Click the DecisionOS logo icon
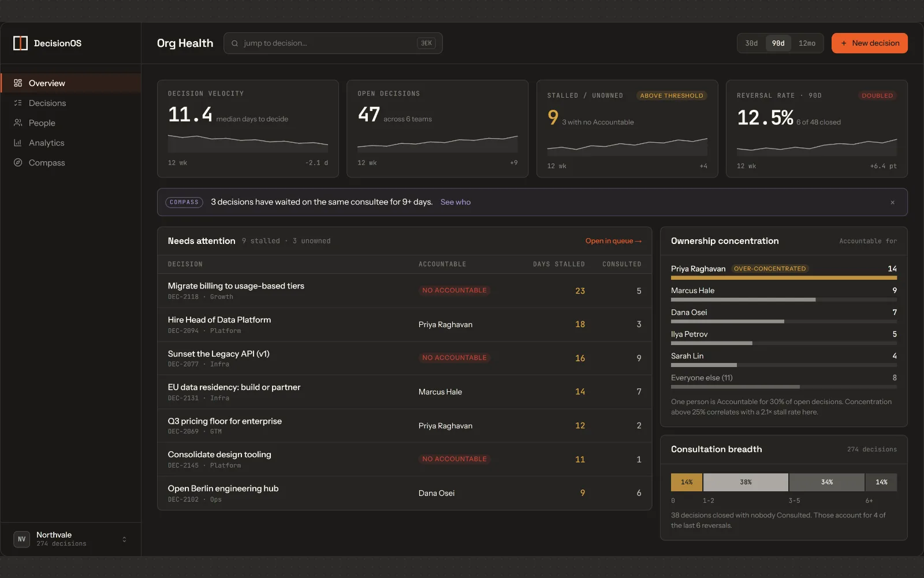This screenshot has height=578, width=924. (20, 43)
